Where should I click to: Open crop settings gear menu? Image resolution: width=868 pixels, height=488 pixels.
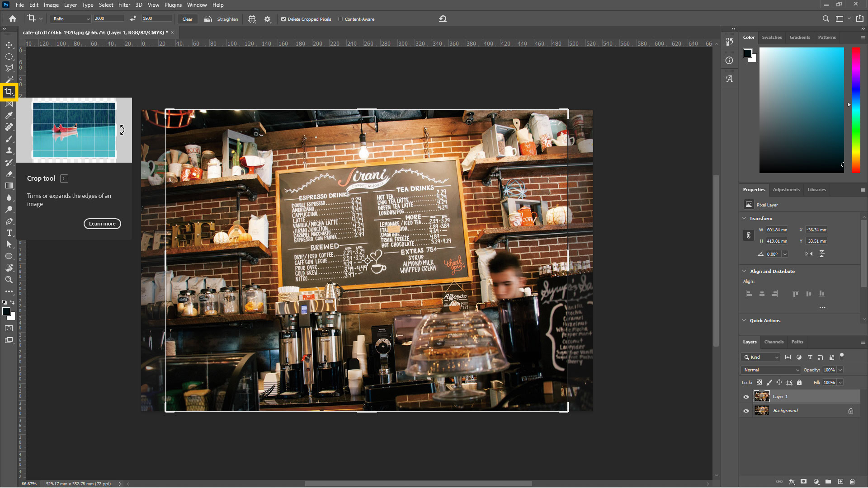(x=268, y=19)
